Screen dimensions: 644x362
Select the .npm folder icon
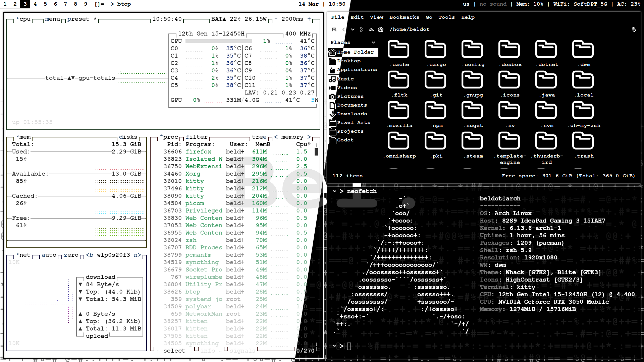coord(435,111)
